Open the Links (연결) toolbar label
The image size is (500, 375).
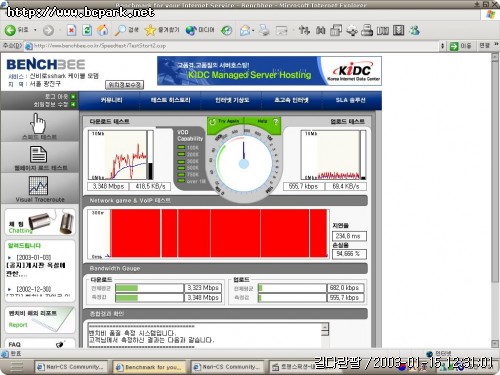[x=484, y=46]
